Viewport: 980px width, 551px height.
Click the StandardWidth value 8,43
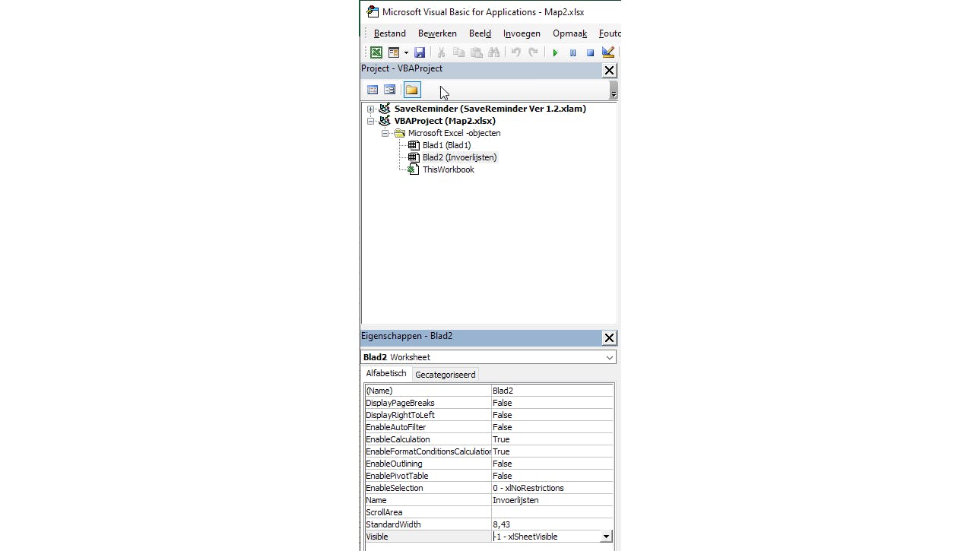tap(552, 524)
